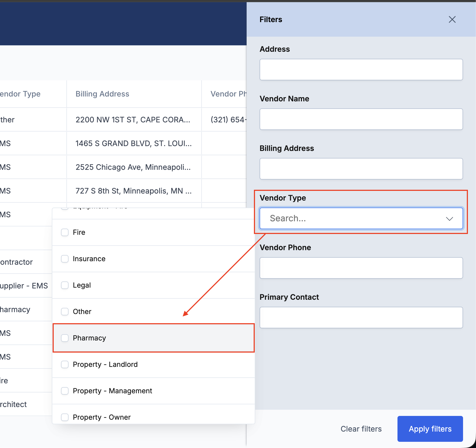Expand the Vendor Type dropdown chevron
Screen dimensions: 476x448
tap(449, 219)
